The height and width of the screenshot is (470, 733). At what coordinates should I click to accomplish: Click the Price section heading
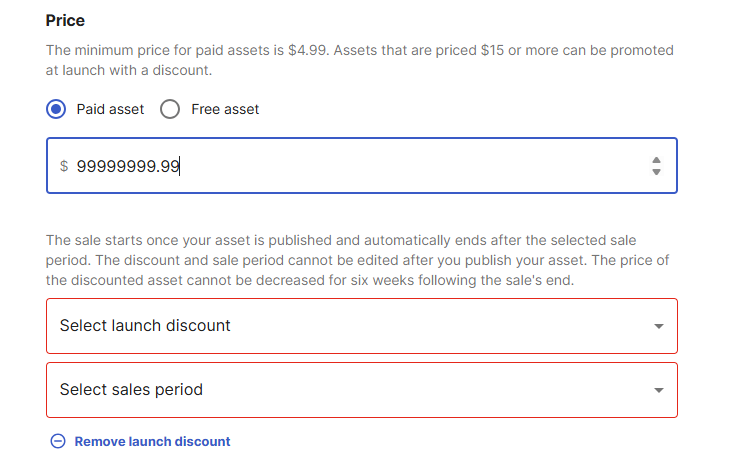[x=65, y=21]
